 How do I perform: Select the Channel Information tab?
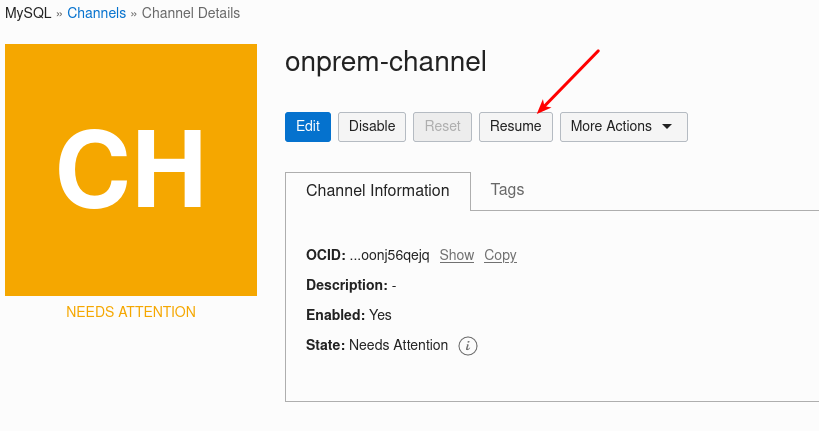pyautogui.click(x=378, y=191)
